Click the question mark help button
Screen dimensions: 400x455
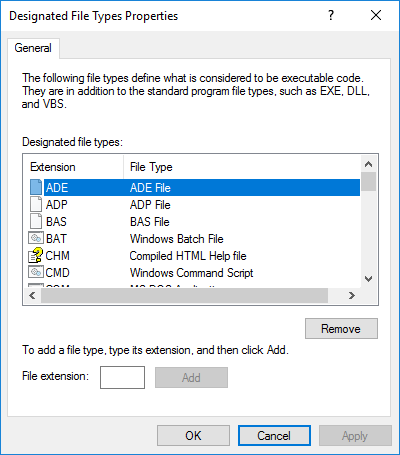(331, 15)
